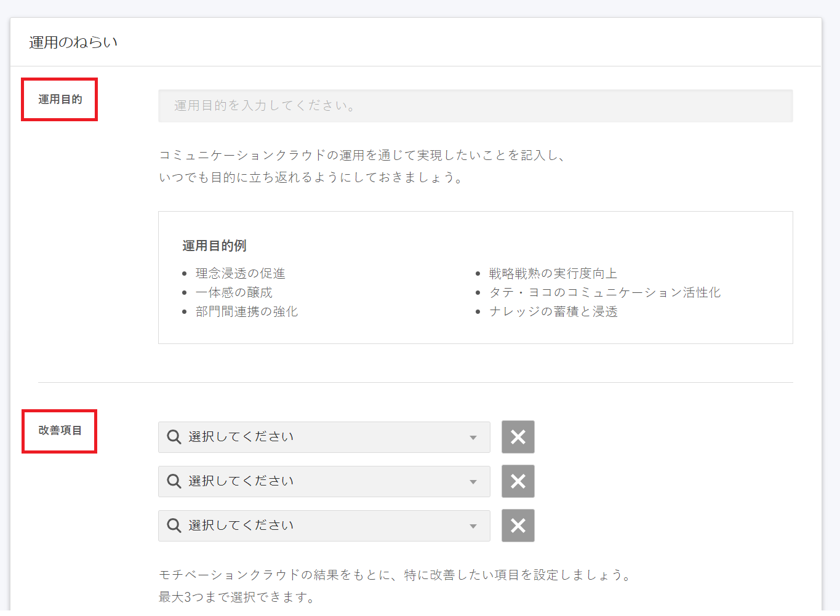This screenshot has width=840, height=616.
Task: Click the ナレッジの蓄積と浸透 example item
Action: (553, 311)
